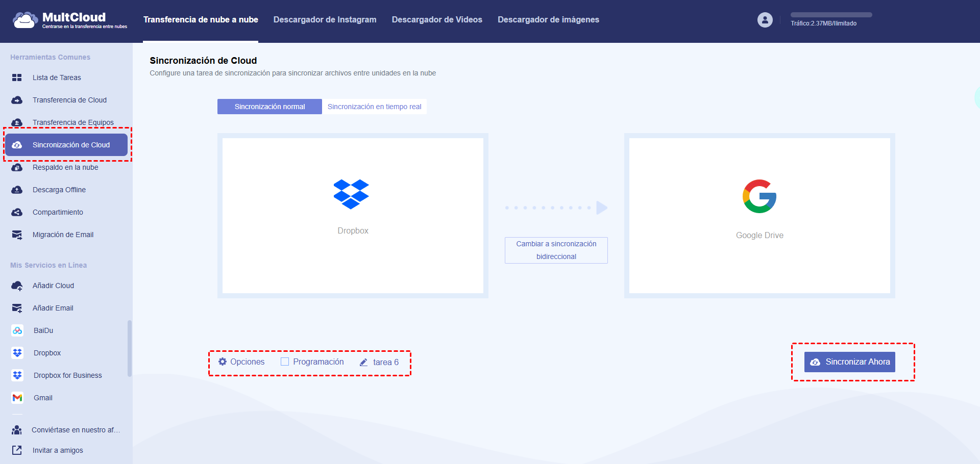Click the affiliate people icon
Screen dimensions: 980x464
click(17, 430)
